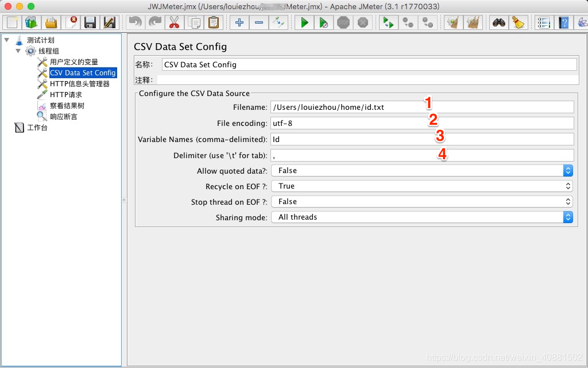Click the Undo arrow icon
The height and width of the screenshot is (368, 588).
(136, 22)
